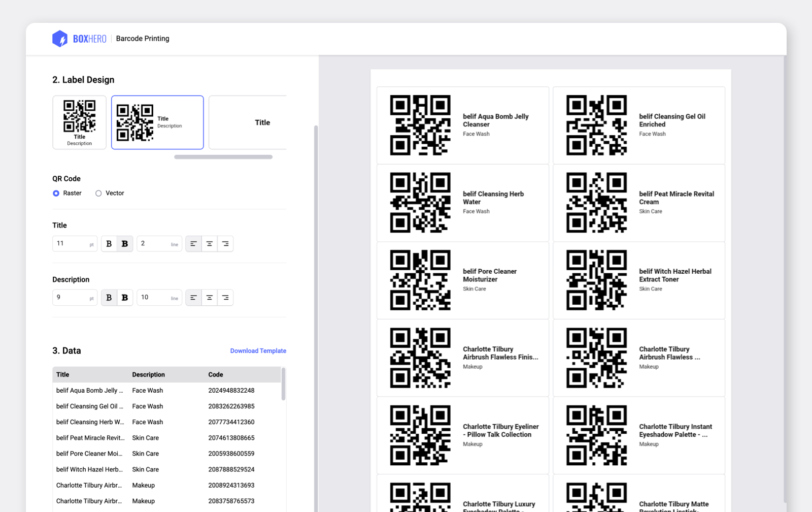Viewport: 812px width, 512px height.
Task: Toggle bold off for the Description text
Action: [109, 297]
